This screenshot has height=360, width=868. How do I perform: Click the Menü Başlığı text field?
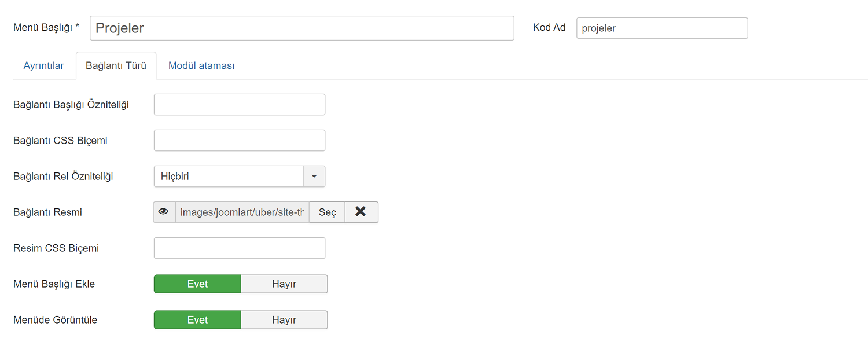point(301,28)
